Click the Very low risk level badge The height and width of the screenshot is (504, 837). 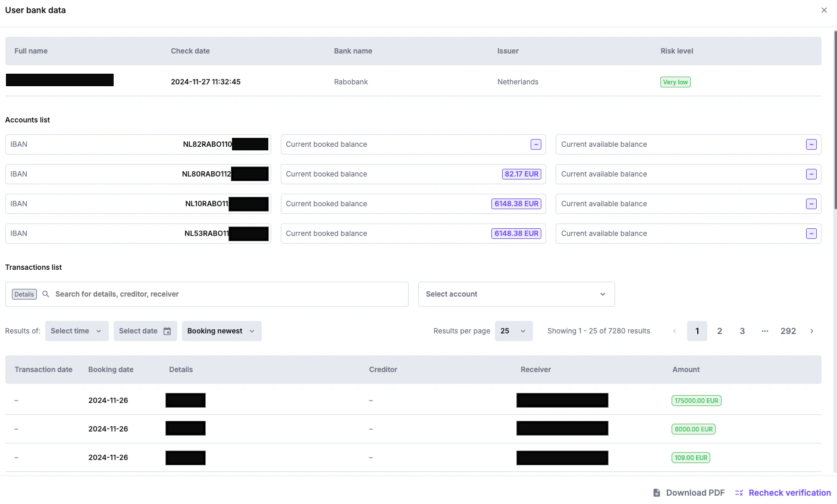tap(675, 82)
